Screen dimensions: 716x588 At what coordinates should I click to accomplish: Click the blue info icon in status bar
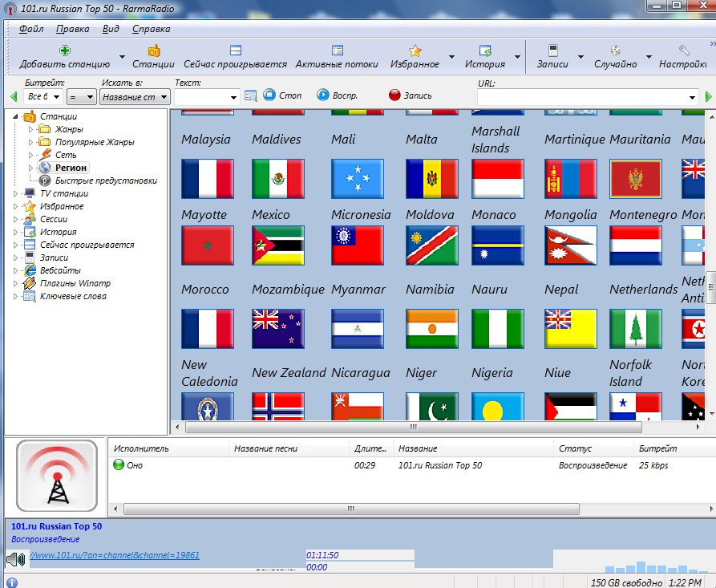[x=12, y=582]
